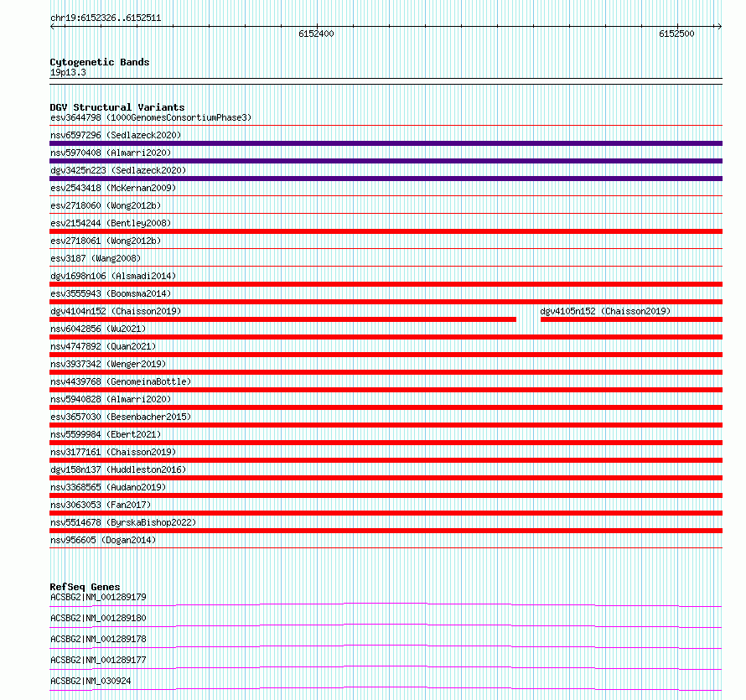Image resolution: width=746 pixels, height=700 pixels.
Task: Click the red bar under dgv4105n152
Action: [631, 319]
